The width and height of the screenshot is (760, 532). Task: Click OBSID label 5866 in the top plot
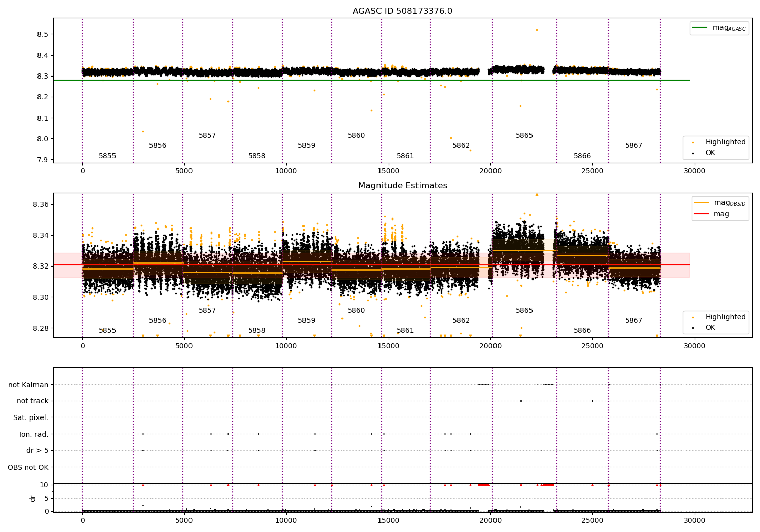click(x=582, y=156)
